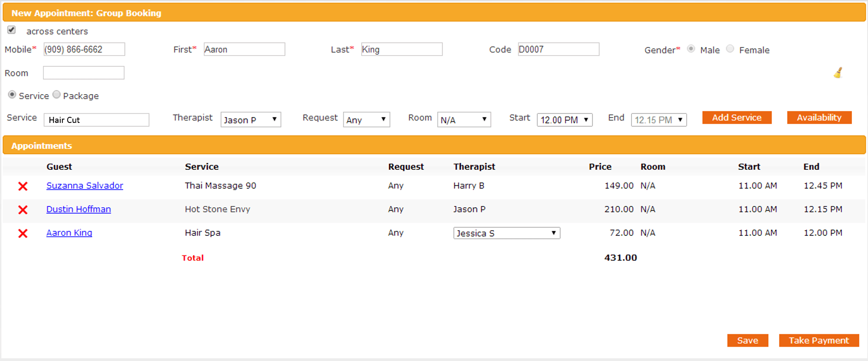Remove Suzanna Salvador's appointment with red X
Screen dimensions: 868x361
[x=23, y=186]
